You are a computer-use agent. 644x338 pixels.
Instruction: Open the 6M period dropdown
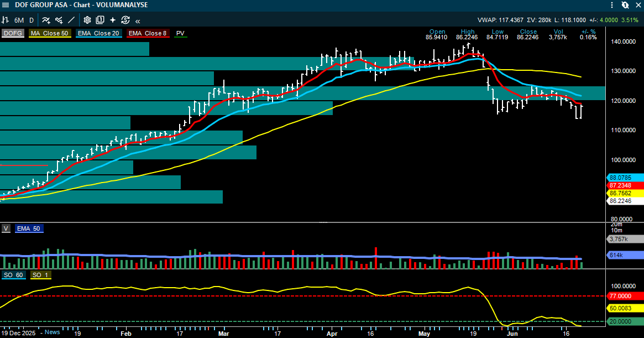(x=19, y=20)
